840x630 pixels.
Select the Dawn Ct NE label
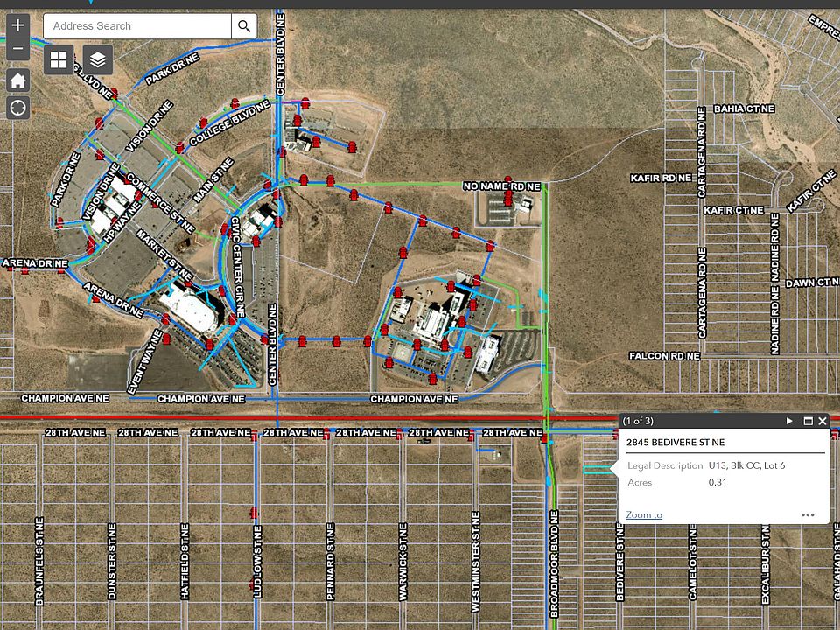click(x=811, y=283)
